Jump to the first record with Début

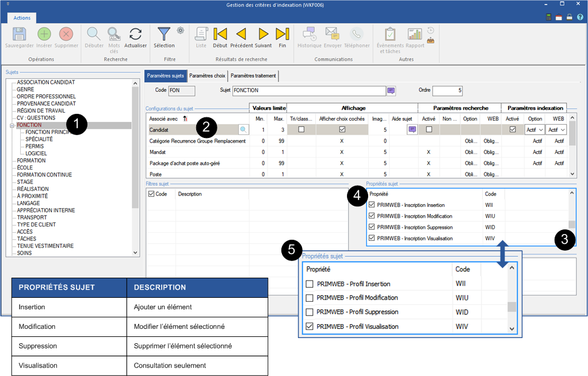(x=220, y=34)
